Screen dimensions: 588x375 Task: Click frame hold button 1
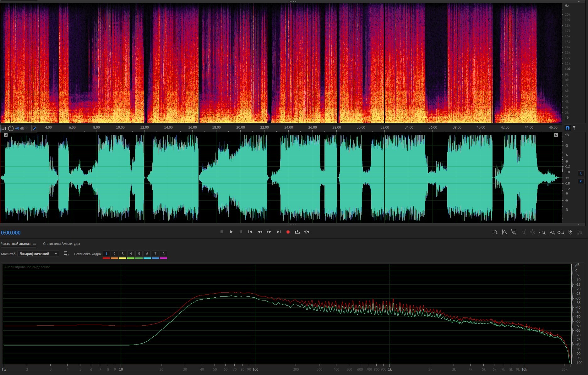[x=106, y=254]
